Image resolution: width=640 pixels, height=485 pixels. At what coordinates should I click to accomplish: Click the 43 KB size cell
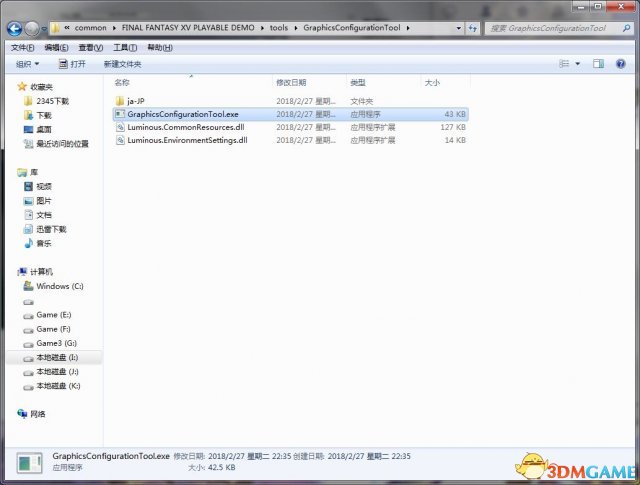455,114
